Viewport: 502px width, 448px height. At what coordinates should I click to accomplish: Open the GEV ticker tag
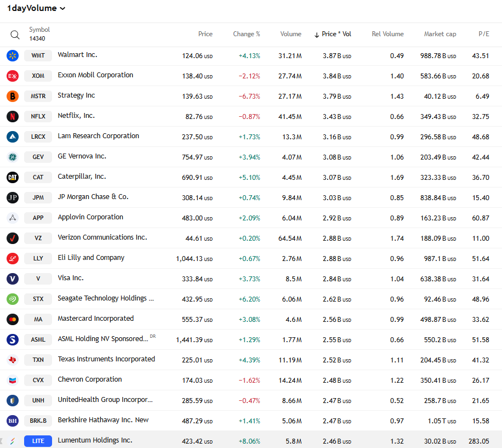[38, 157]
